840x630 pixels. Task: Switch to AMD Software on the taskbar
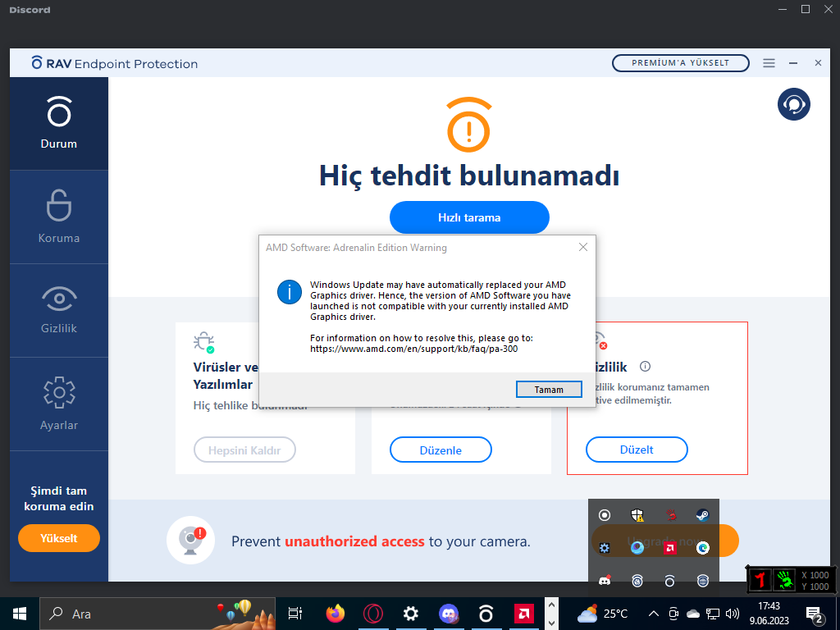(523, 614)
